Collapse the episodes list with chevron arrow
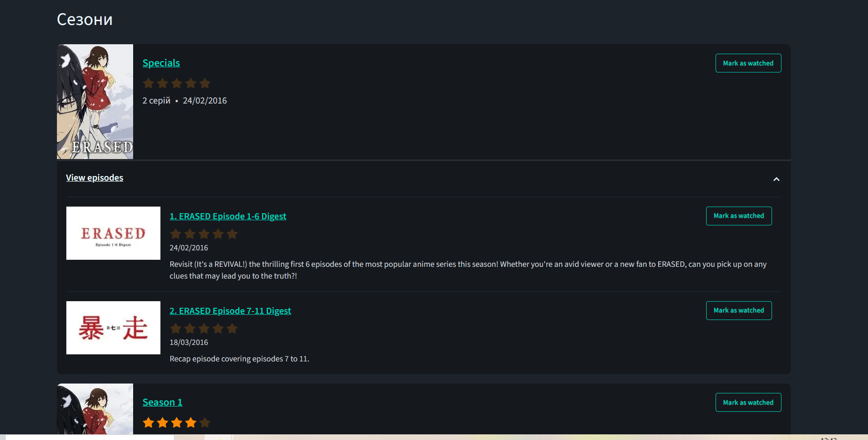The height and width of the screenshot is (440, 868). point(776,179)
